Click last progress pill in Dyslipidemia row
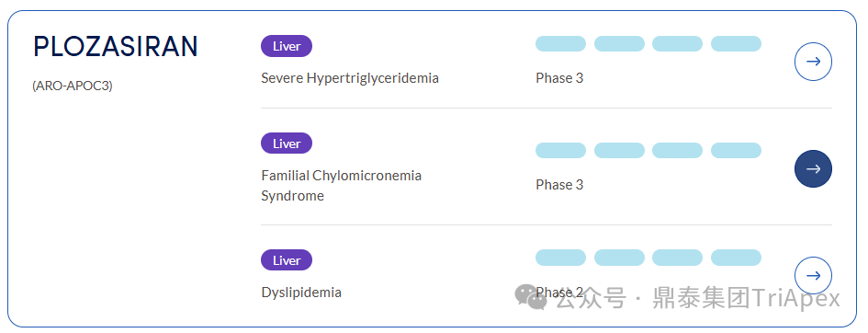This screenshot has width=868, height=333. coord(736,258)
